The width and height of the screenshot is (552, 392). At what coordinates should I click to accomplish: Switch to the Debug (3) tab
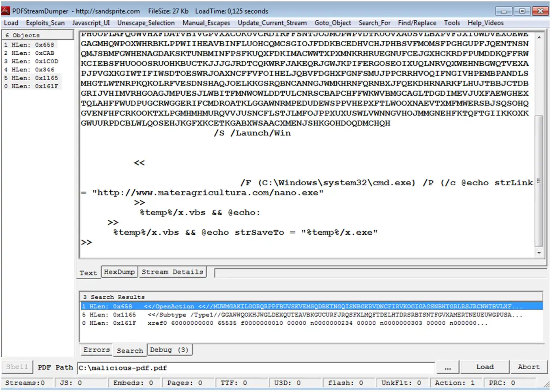coord(169,350)
